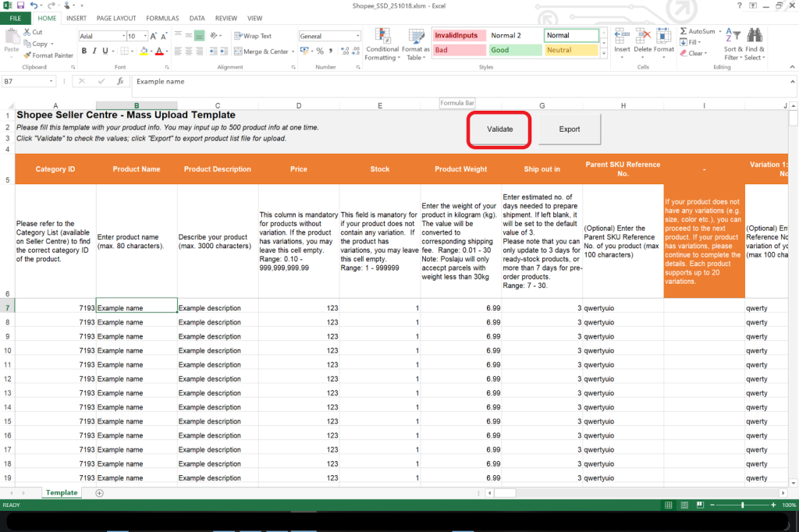The width and height of the screenshot is (799, 532).
Task: Open Merge & Center dropdown arrow
Action: click(293, 51)
